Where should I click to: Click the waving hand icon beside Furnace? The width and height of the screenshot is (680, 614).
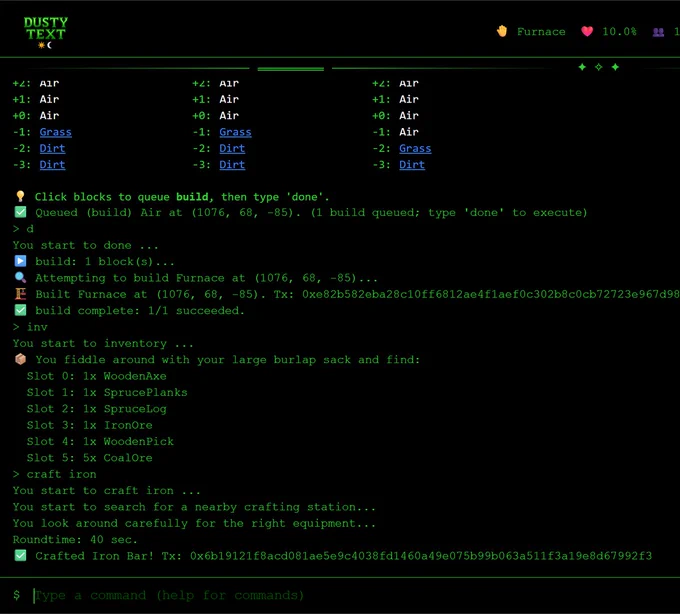point(502,31)
